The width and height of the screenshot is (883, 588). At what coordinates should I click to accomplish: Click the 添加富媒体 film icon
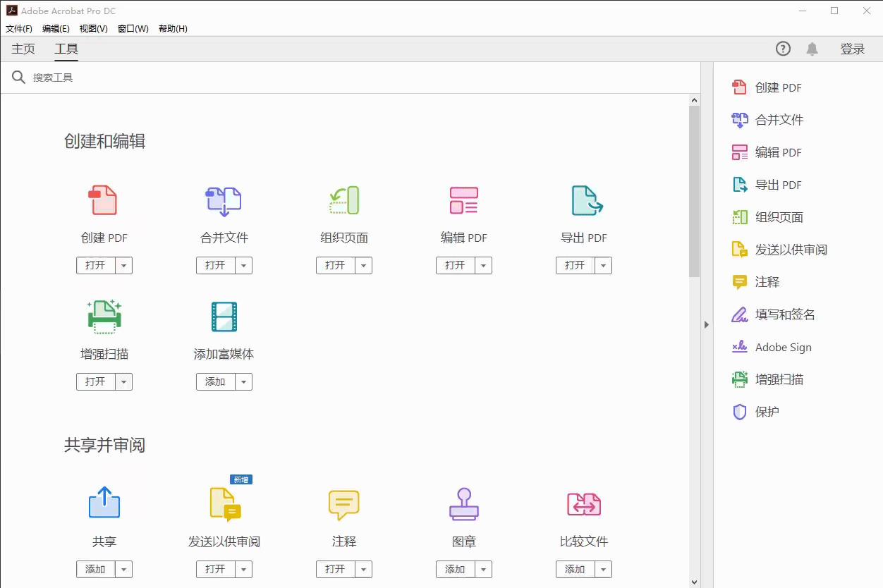(x=224, y=317)
